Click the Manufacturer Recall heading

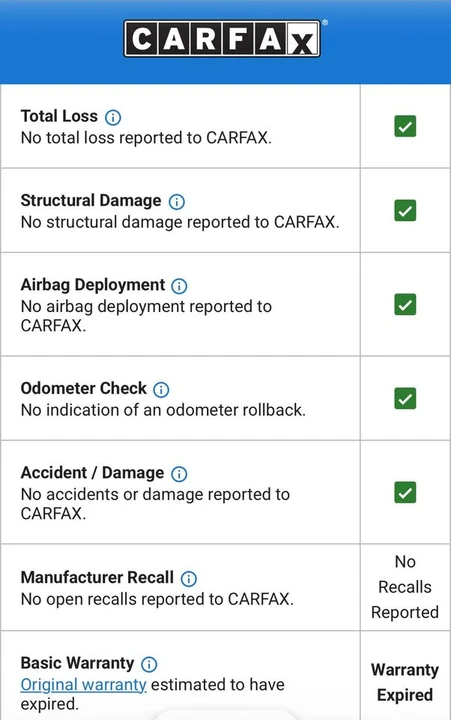click(97, 577)
